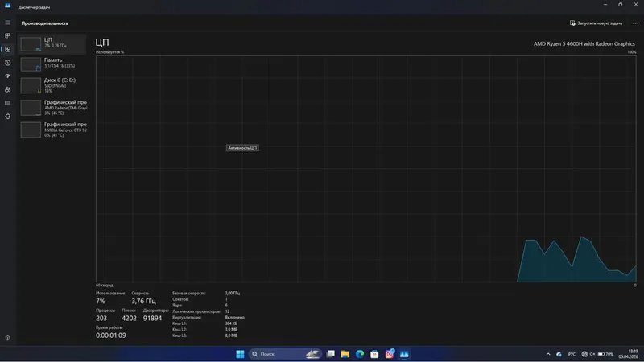Click the 60 секунд axis label
The image size is (644, 362).
tap(105, 286)
